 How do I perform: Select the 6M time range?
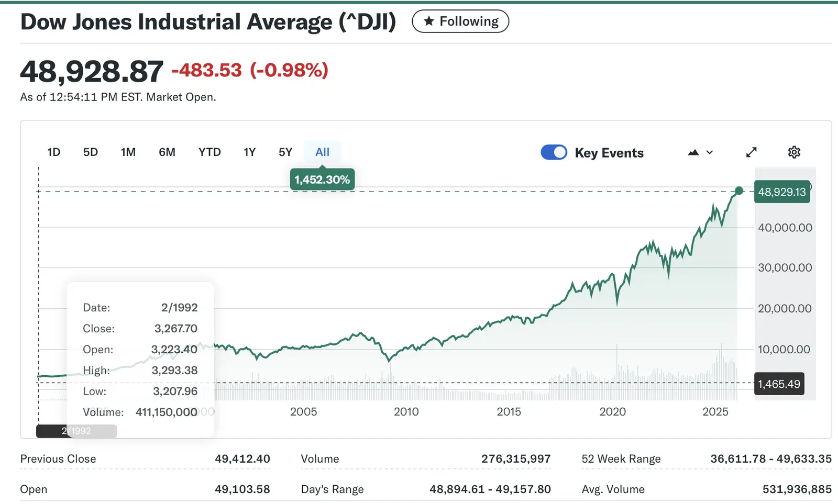[x=167, y=152]
